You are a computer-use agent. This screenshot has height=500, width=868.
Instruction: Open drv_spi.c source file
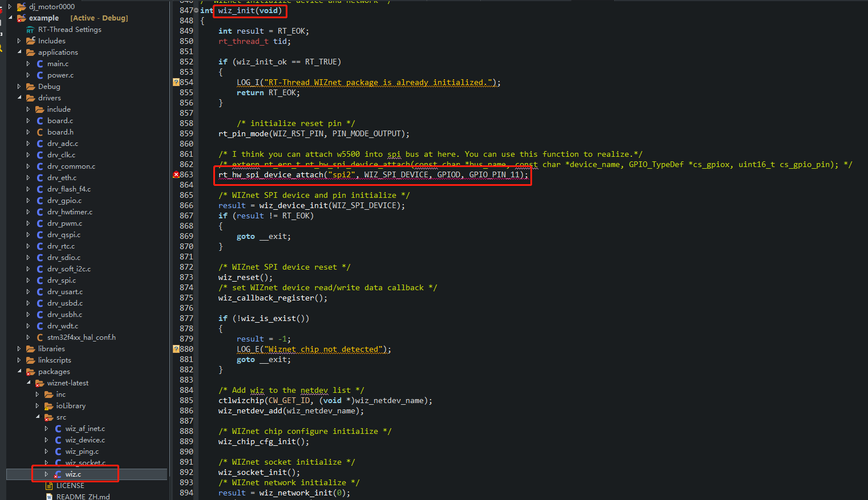click(64, 280)
